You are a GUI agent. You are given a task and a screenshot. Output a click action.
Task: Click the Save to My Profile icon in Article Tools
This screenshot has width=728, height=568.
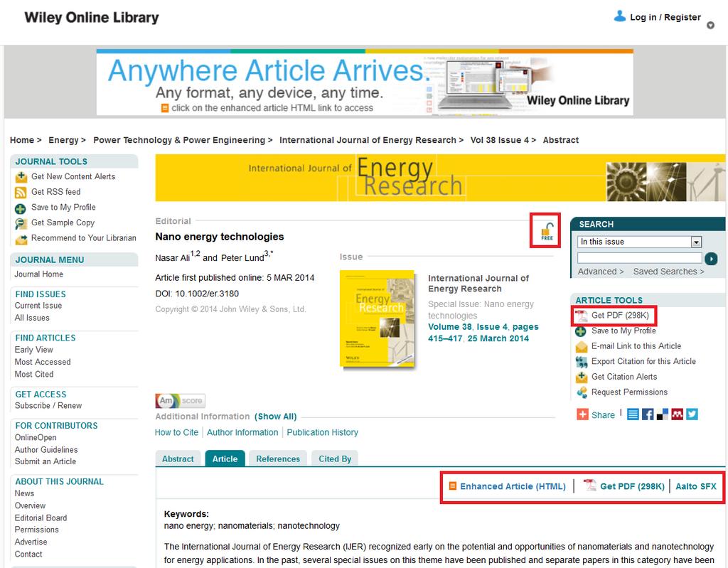click(x=581, y=331)
